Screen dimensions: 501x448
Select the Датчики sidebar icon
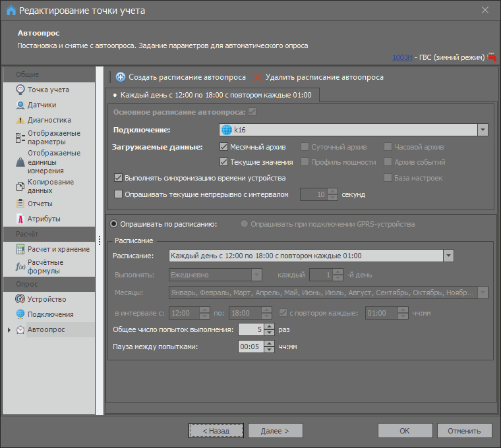(x=20, y=105)
